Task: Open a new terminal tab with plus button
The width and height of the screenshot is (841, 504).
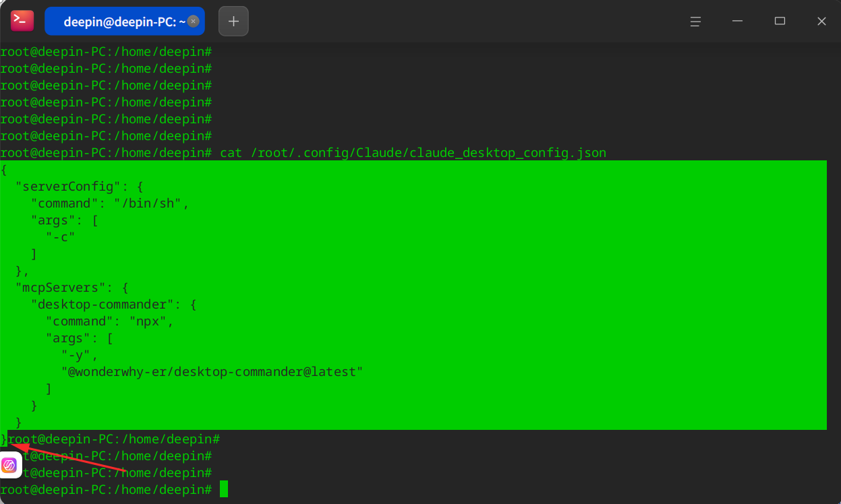Action: pyautogui.click(x=233, y=22)
